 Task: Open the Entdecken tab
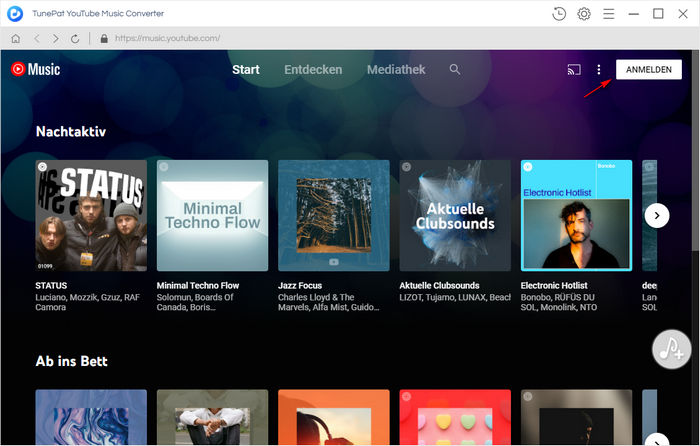coord(313,70)
